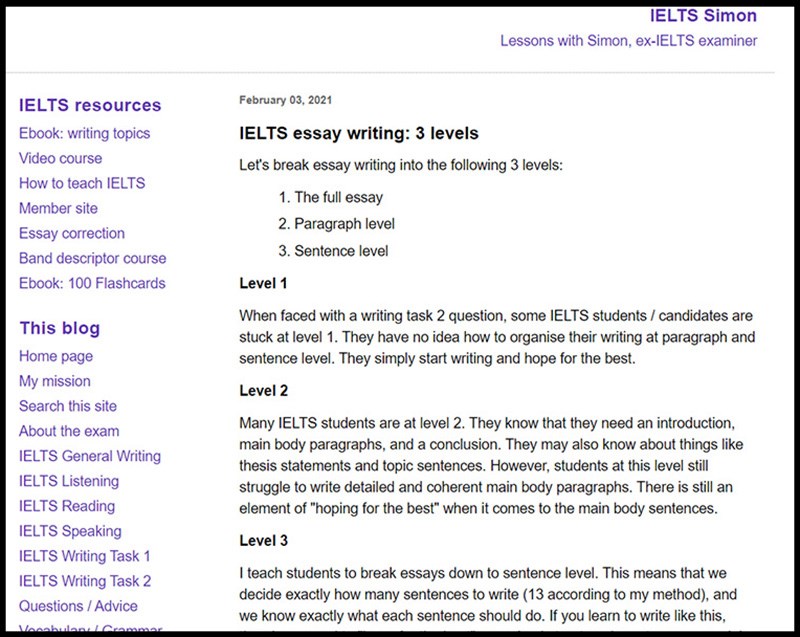Browse IELTS Speaking category

pos(70,531)
